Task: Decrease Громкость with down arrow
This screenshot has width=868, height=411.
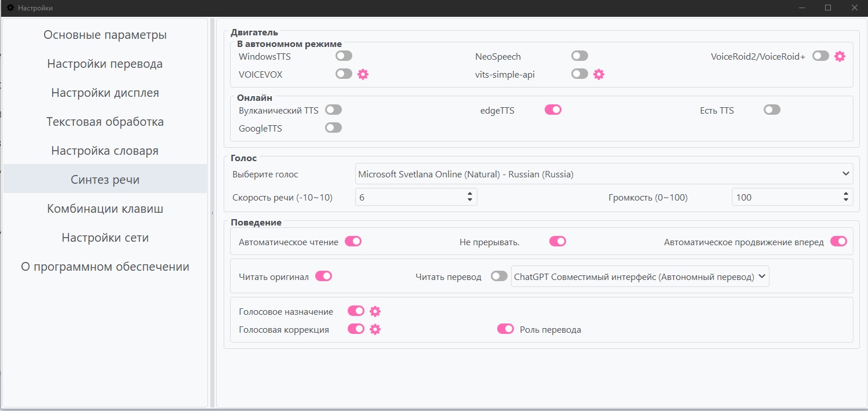Action: [x=846, y=201]
